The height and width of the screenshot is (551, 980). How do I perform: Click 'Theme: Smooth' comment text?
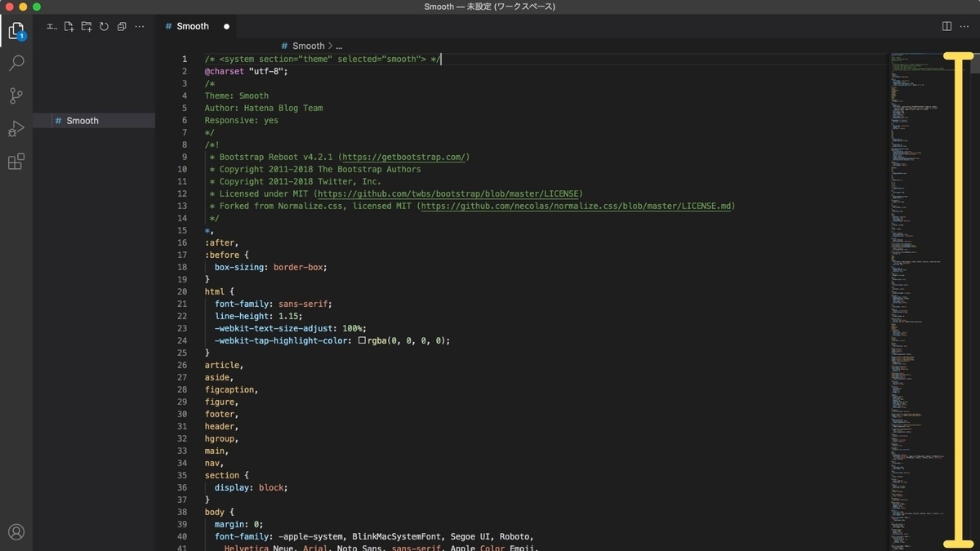point(236,96)
